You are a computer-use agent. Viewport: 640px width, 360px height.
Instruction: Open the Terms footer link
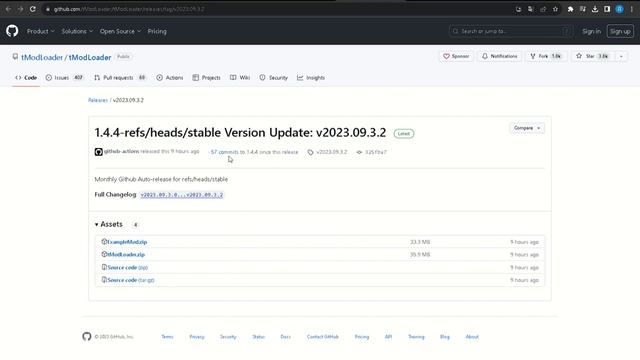pos(167,337)
